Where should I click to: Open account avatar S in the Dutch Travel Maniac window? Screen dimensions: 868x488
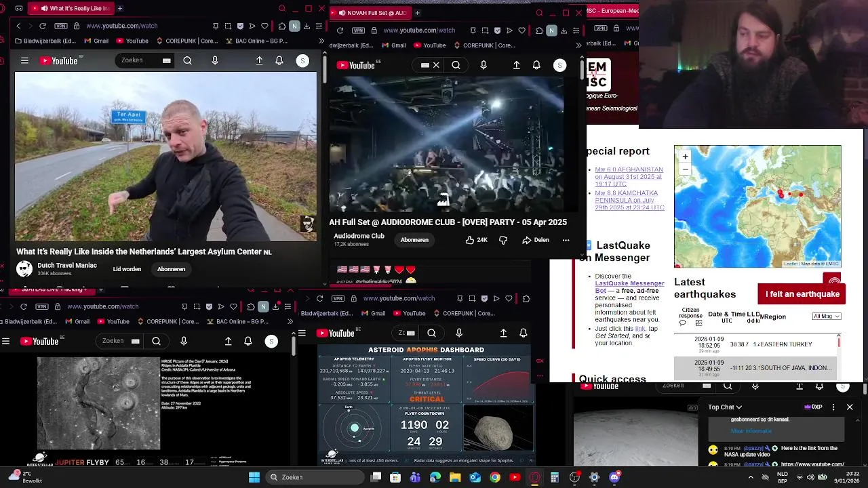click(303, 60)
